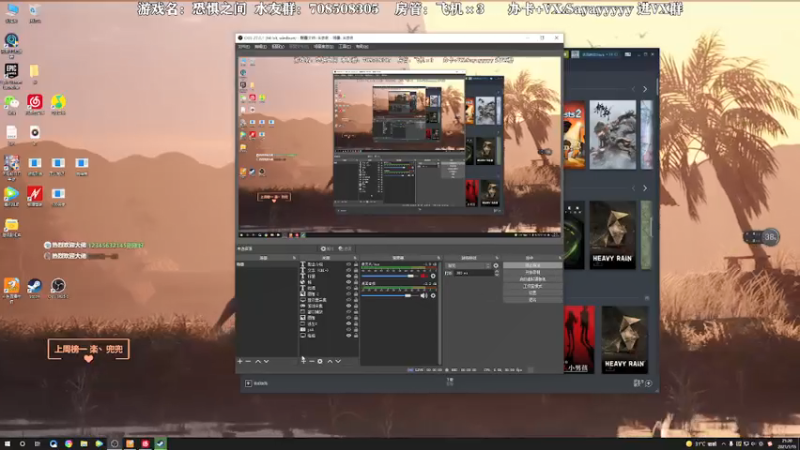Click the Steam lower row previous arrow

click(x=634, y=188)
